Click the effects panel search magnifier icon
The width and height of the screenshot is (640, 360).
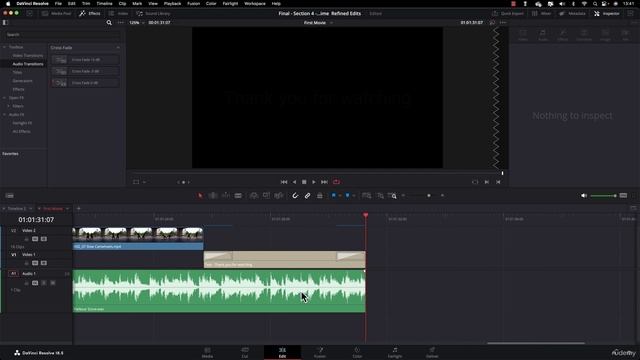(109, 22)
